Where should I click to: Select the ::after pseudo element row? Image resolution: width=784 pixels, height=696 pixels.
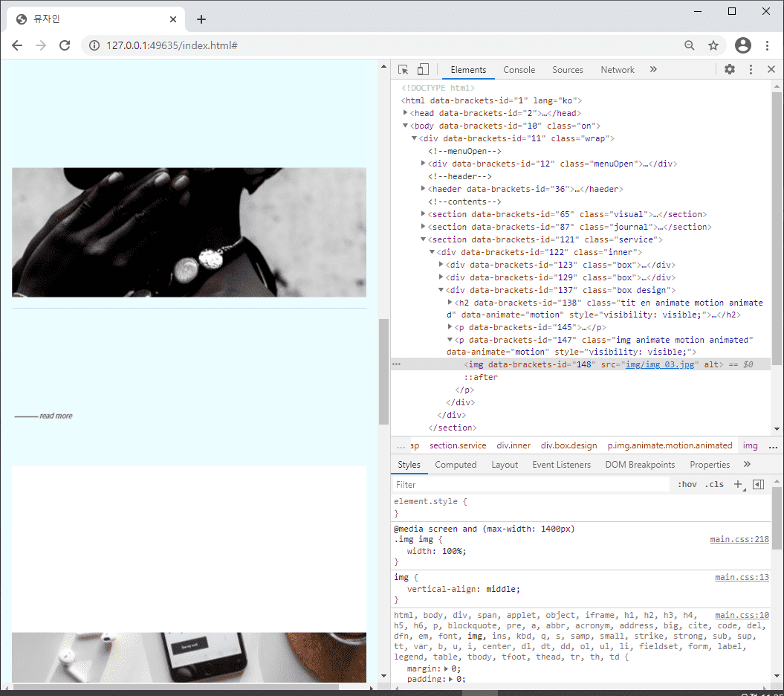[481, 377]
